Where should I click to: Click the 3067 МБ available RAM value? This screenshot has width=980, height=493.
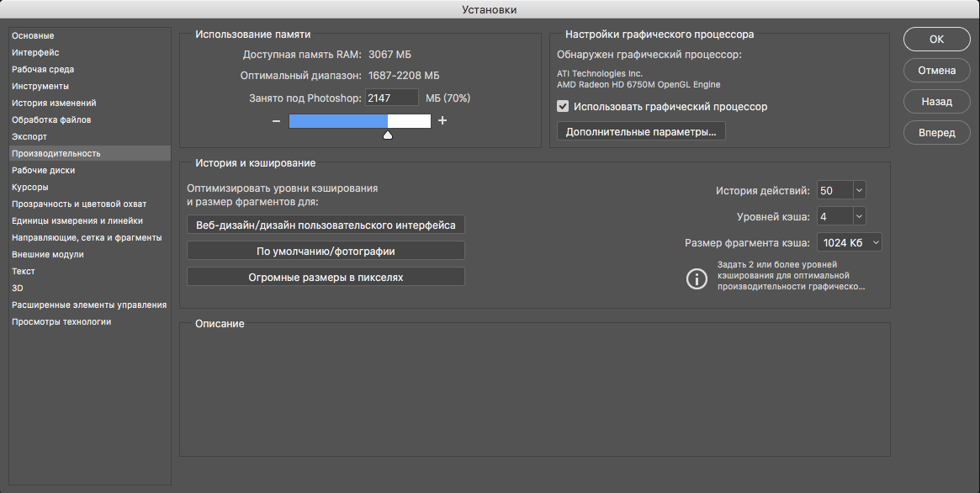point(390,55)
